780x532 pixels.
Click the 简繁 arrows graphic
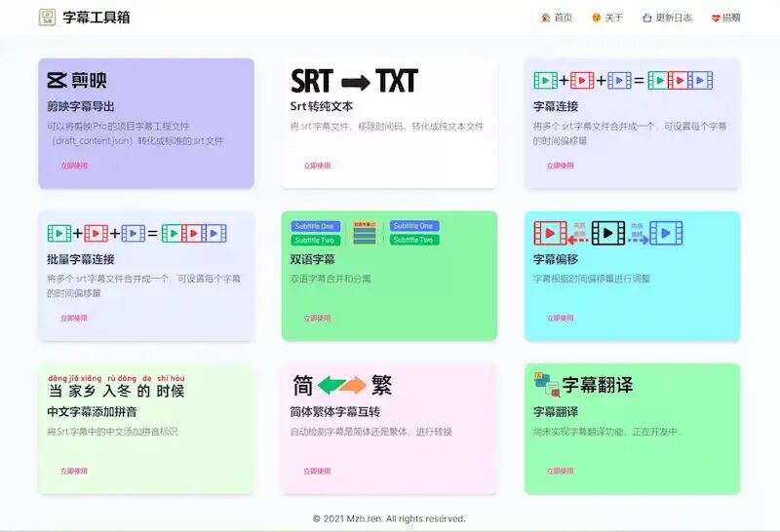coord(342,385)
